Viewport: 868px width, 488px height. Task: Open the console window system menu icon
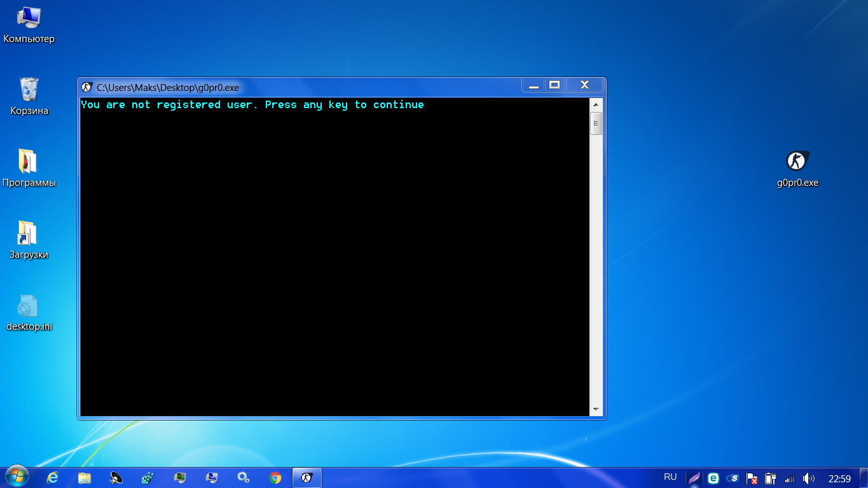[87, 87]
